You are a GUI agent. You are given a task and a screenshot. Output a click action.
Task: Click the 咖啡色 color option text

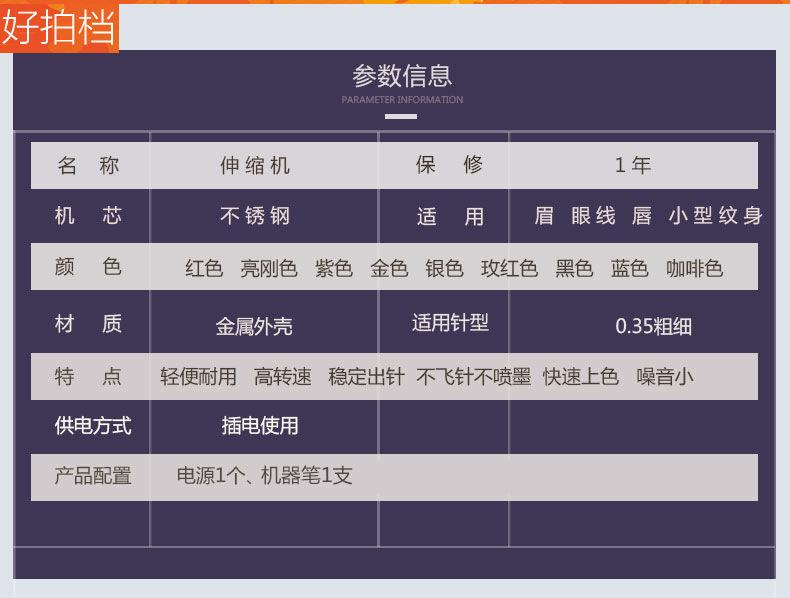pos(694,268)
